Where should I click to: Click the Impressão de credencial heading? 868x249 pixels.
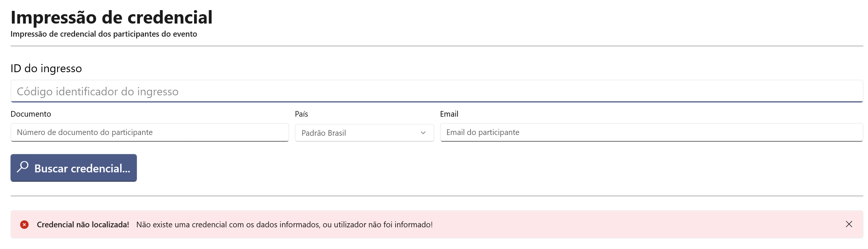112,18
